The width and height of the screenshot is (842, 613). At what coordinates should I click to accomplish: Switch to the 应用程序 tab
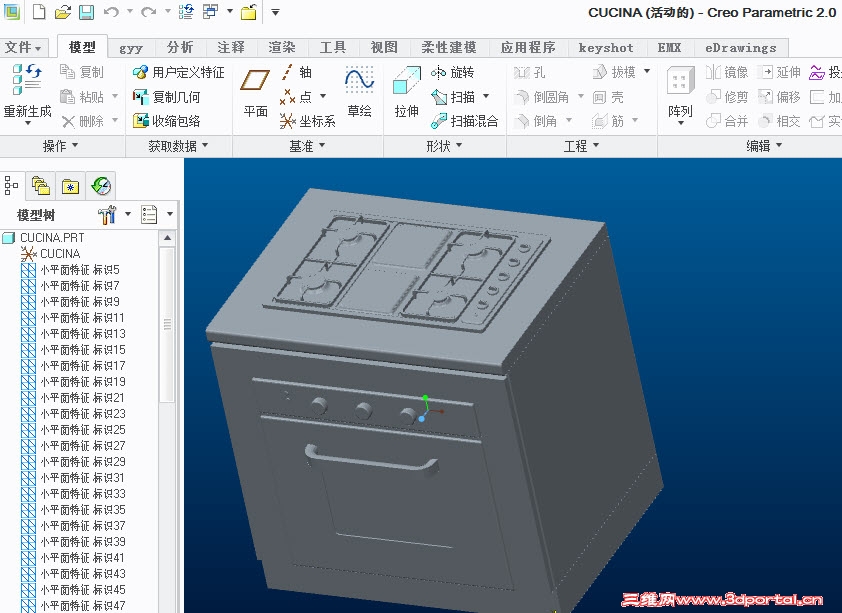(528, 47)
